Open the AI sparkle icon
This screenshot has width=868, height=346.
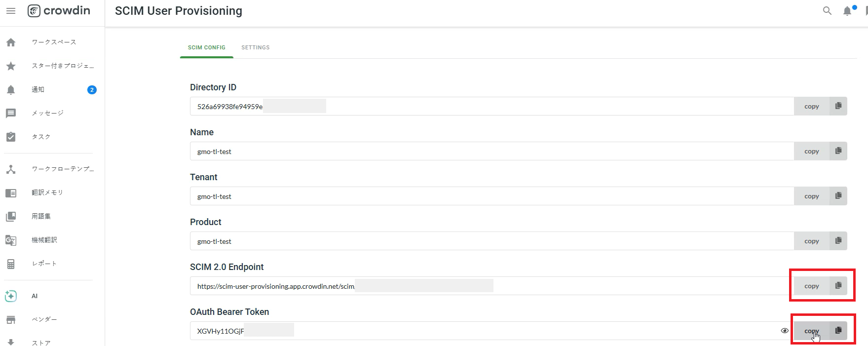click(x=11, y=296)
